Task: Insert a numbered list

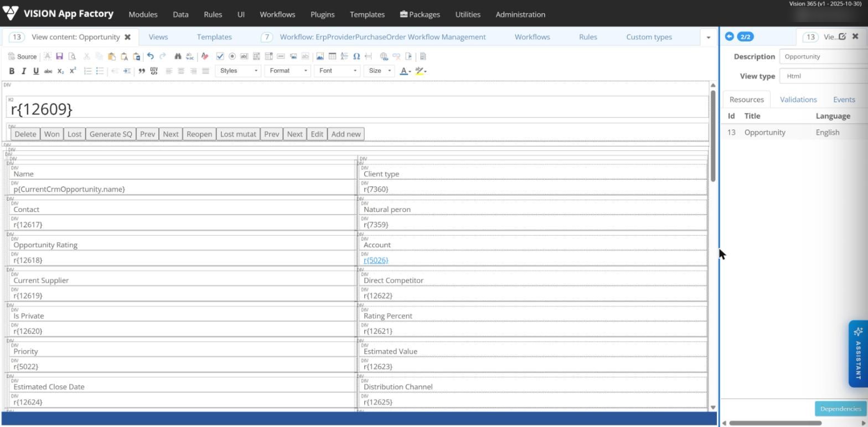Action: [x=87, y=71]
